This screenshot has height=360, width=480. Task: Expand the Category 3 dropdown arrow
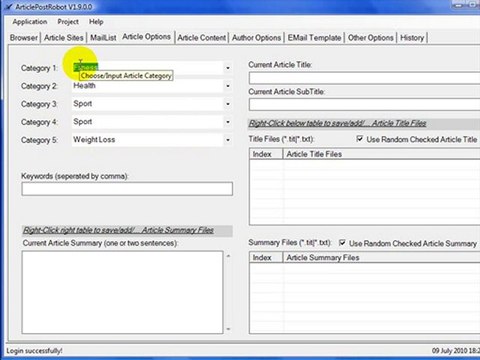pyautogui.click(x=228, y=104)
